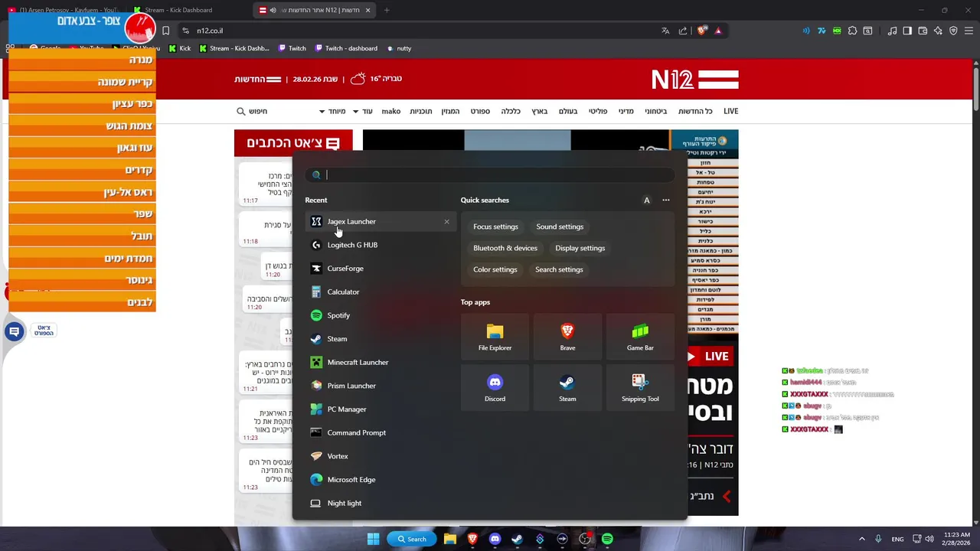Image resolution: width=980 pixels, height=551 pixels.
Task: Launch Command Prompt from recent
Action: point(381,432)
